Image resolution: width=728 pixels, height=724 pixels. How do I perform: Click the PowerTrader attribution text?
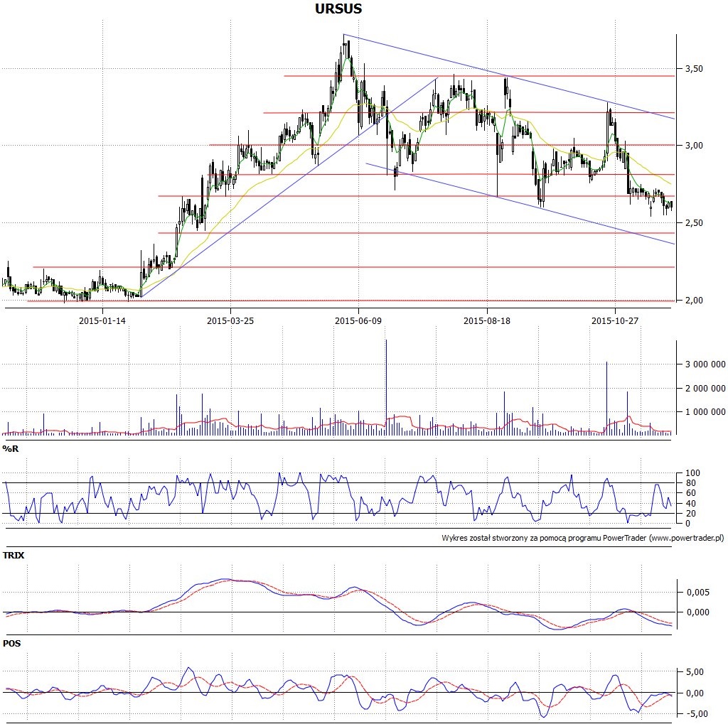583,538
